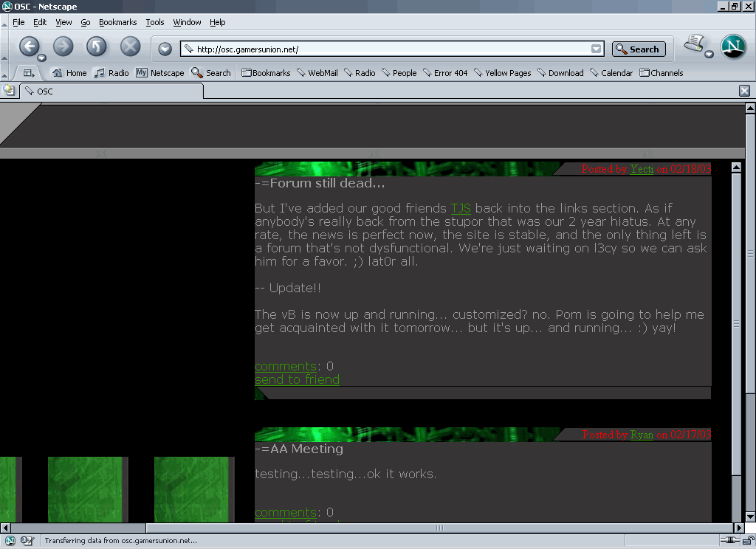Follow the TJS link
This screenshot has width=756, height=549.
point(461,208)
